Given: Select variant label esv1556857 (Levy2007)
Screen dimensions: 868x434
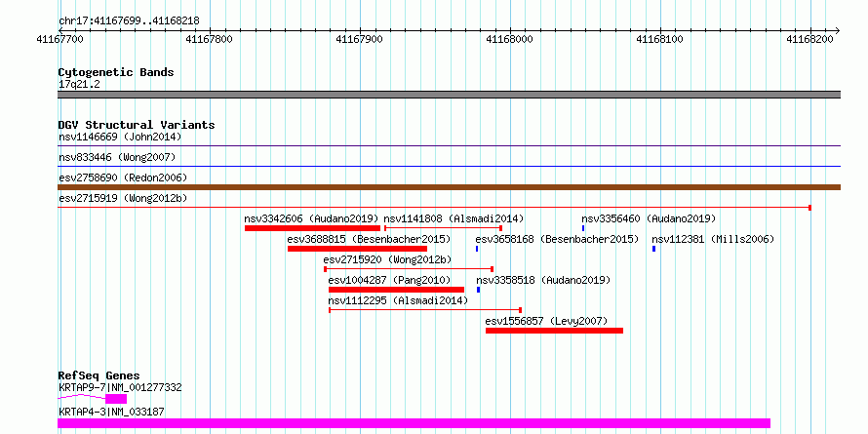Looking at the screenshot, I should 546,321.
